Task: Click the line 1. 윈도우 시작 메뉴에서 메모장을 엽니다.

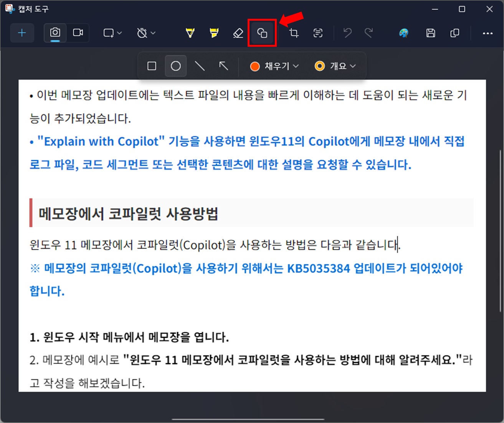Action: click(129, 337)
